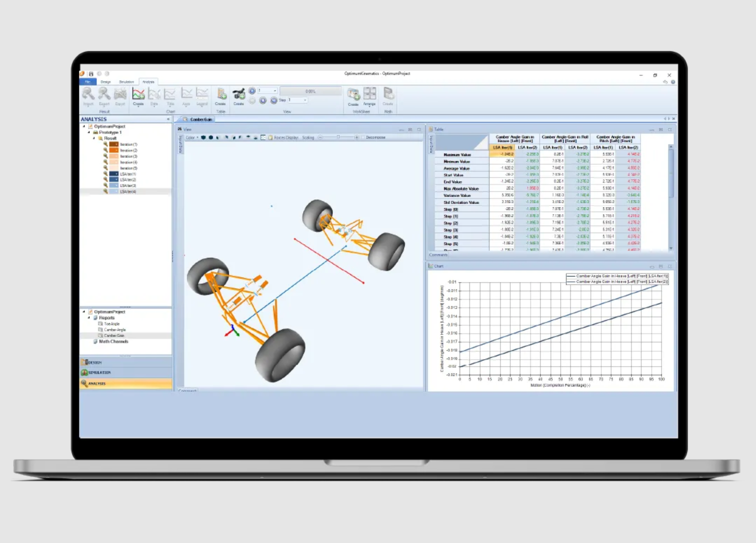Collapse the Reports tree node

[x=89, y=318]
